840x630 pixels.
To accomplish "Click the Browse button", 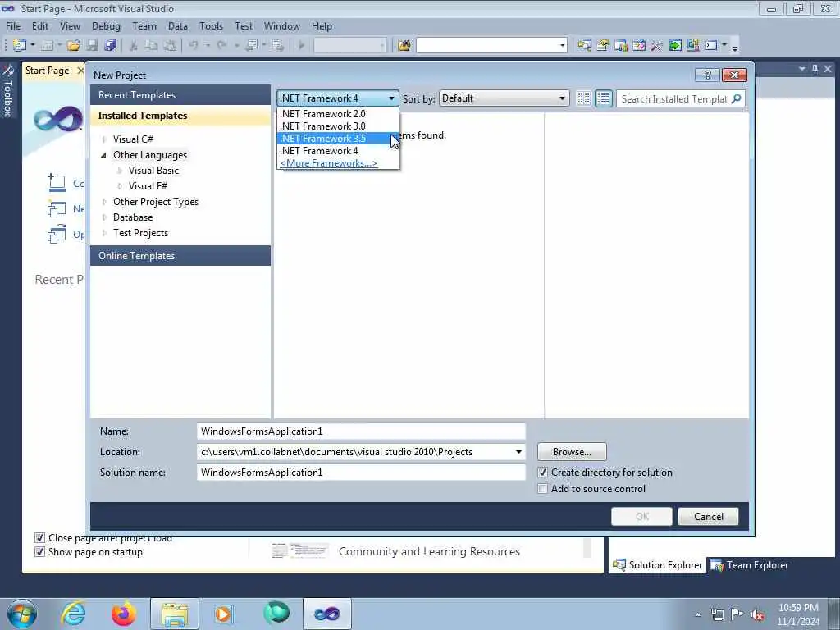I will (572, 452).
